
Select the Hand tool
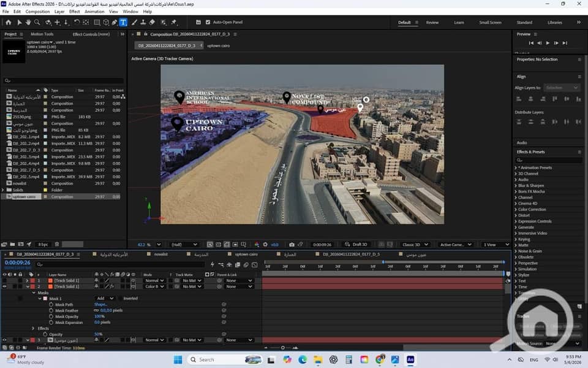pos(28,22)
